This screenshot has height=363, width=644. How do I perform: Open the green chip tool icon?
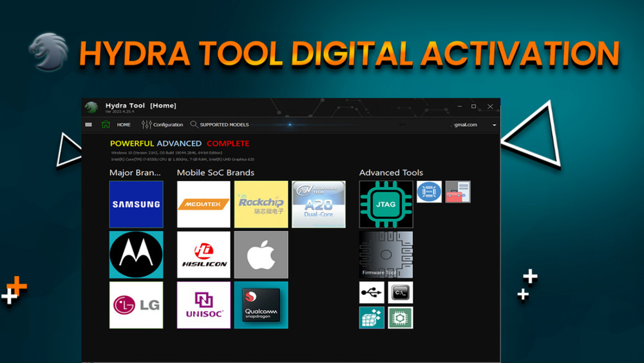pos(400,317)
